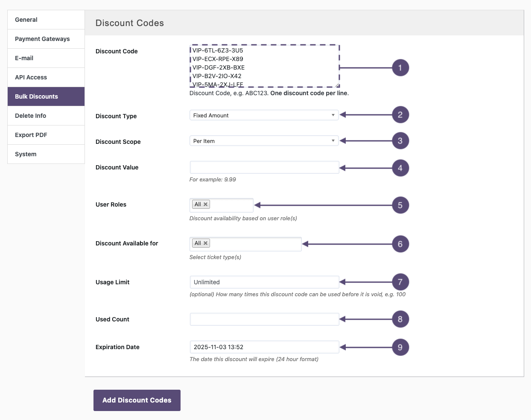Select the API Access tab

(46, 77)
